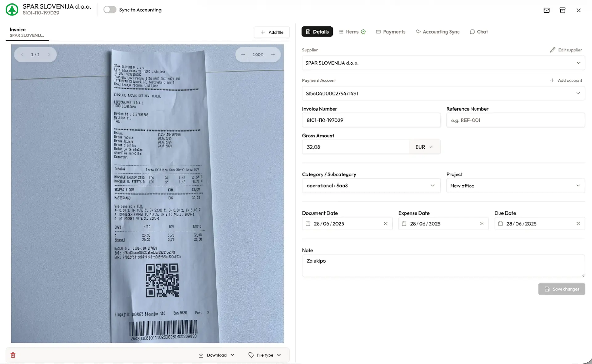
Task: Toggle Sync to Accounting switch
Action: click(110, 10)
